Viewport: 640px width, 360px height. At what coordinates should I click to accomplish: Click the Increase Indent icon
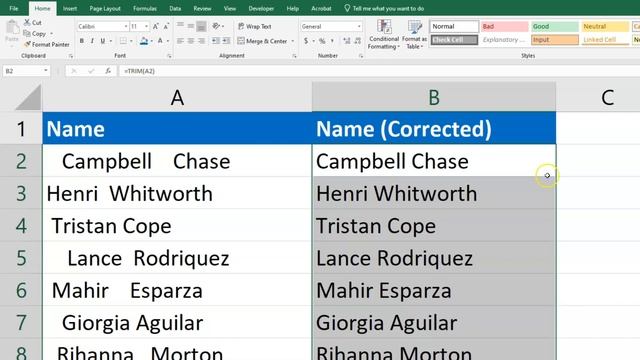(x=226, y=41)
